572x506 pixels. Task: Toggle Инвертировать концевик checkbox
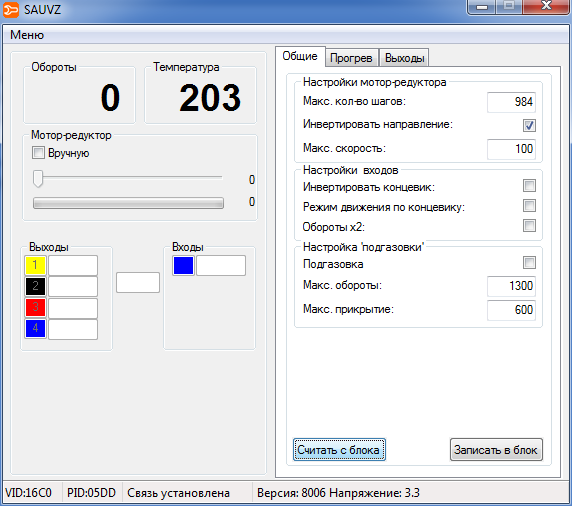pyautogui.click(x=529, y=185)
